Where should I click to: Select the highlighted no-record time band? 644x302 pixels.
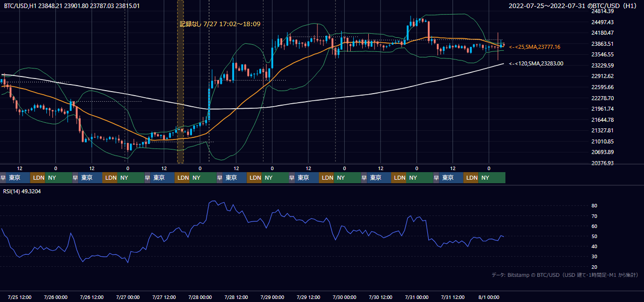180,82
